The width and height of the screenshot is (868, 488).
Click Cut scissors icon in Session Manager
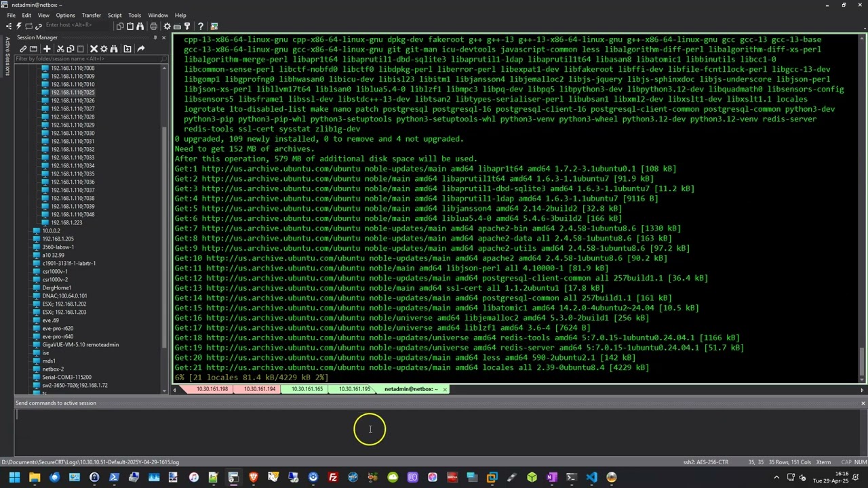pos(60,49)
